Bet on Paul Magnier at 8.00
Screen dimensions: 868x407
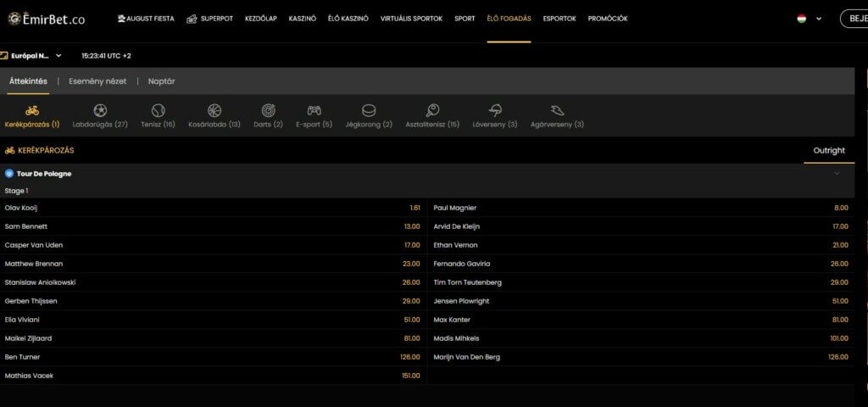click(641, 208)
